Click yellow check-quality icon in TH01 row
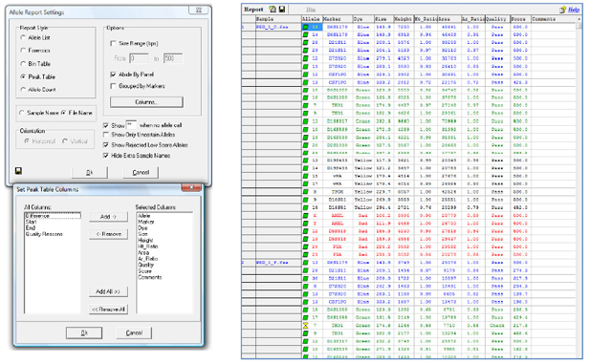 305,326
